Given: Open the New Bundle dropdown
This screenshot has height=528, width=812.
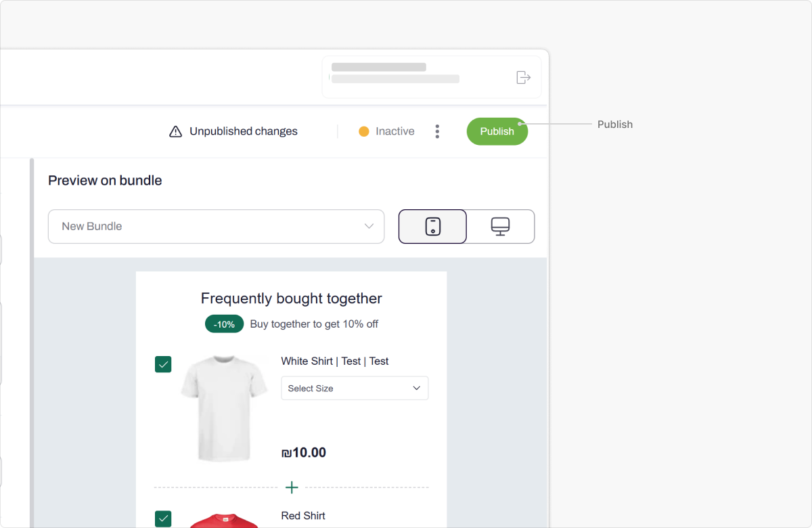Looking at the screenshot, I should 216,226.
